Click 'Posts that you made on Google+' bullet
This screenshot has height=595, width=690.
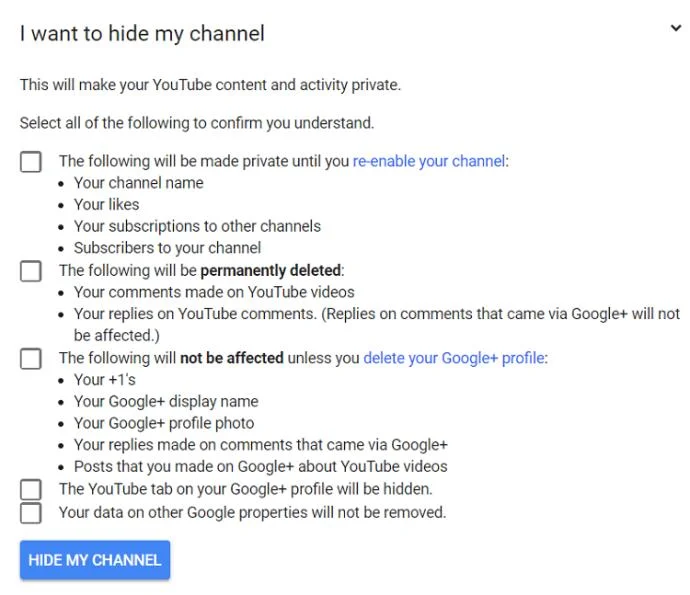[261, 466]
